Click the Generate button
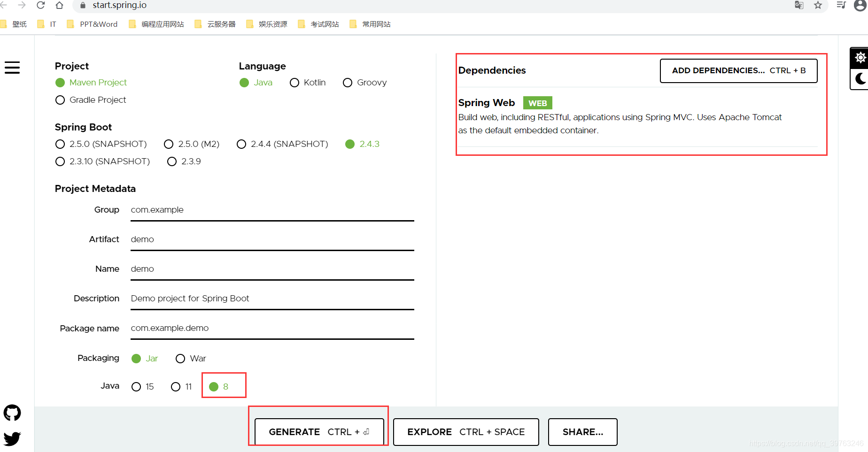The width and height of the screenshot is (868, 452). click(319, 432)
